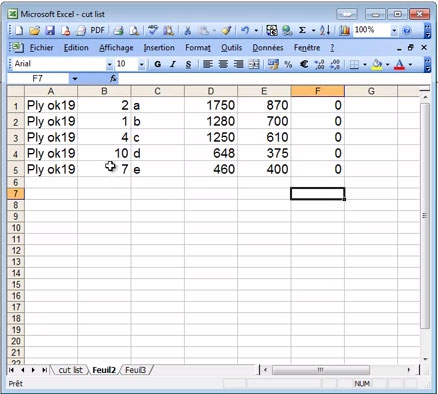Open the Arial font name dropdown
This screenshot has width=438, height=394.
tap(109, 64)
